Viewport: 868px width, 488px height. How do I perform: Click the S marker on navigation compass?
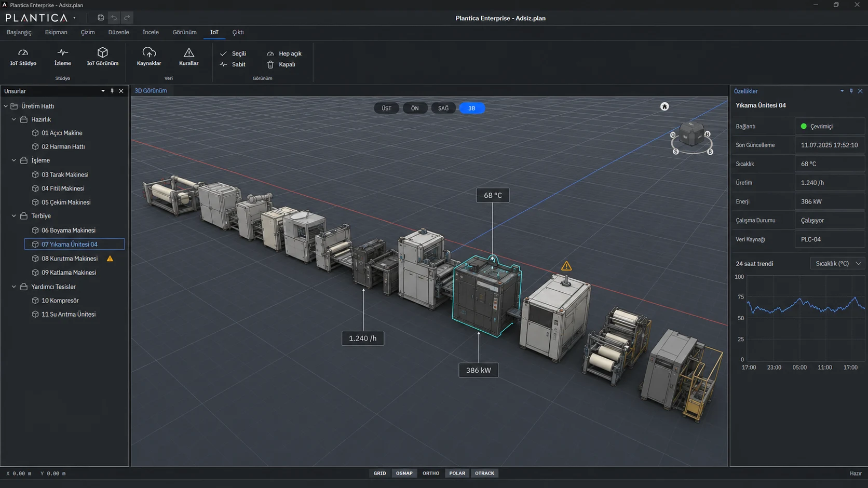click(x=676, y=152)
